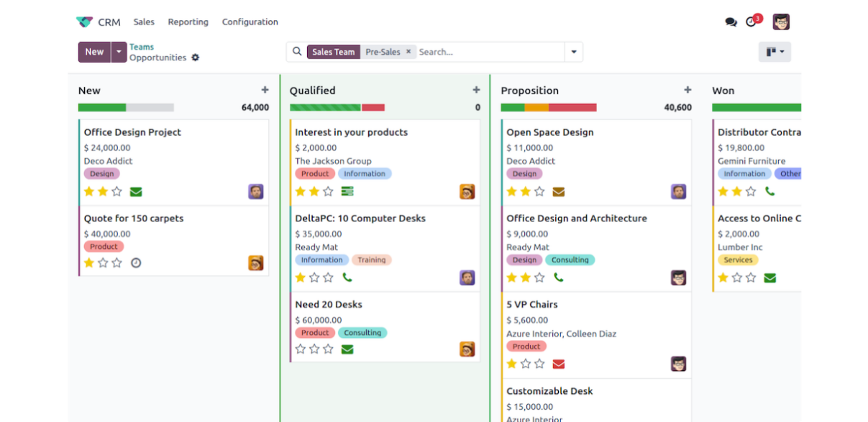The image size is (868, 422).
Task: Click the settings gear next to Opportunities
Action: coord(195,58)
